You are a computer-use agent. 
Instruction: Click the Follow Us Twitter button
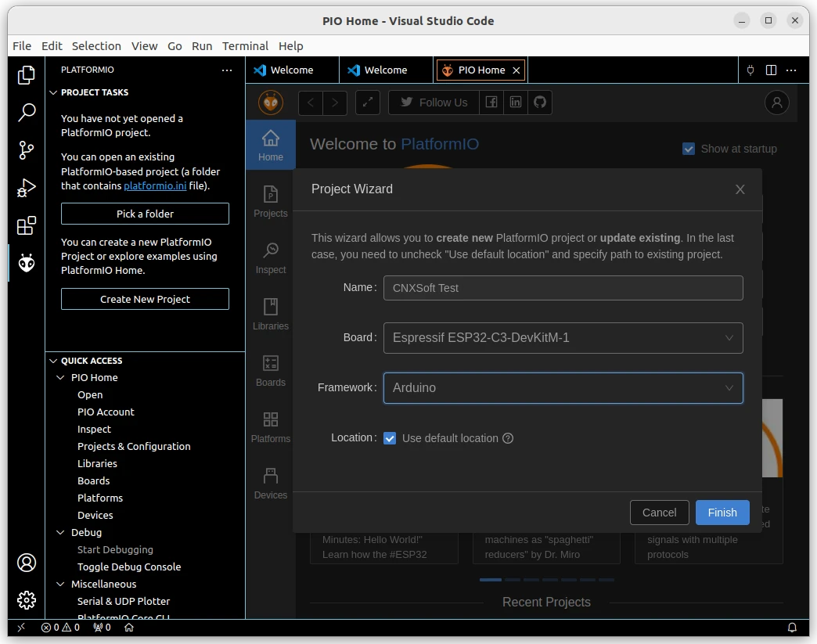click(434, 103)
